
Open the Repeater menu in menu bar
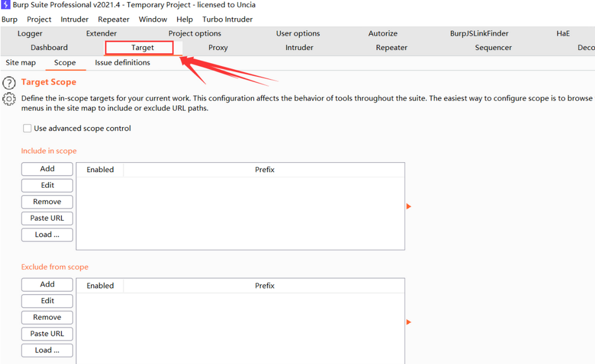pyautogui.click(x=114, y=19)
